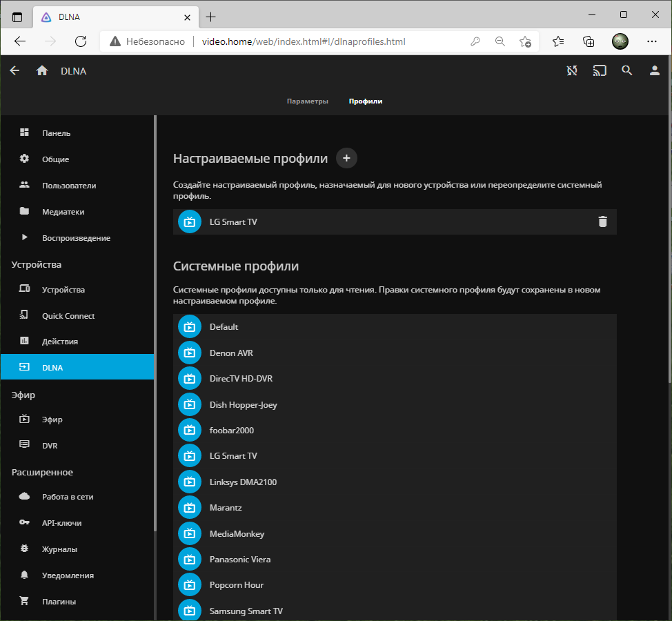
Task: Open Журналы in the sidebar
Action: pos(77,549)
